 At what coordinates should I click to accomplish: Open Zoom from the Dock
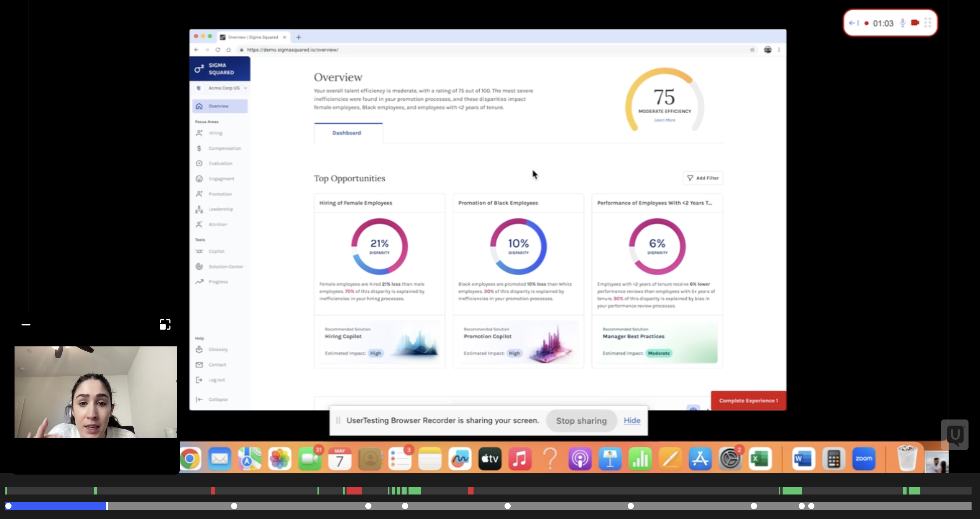click(864, 459)
